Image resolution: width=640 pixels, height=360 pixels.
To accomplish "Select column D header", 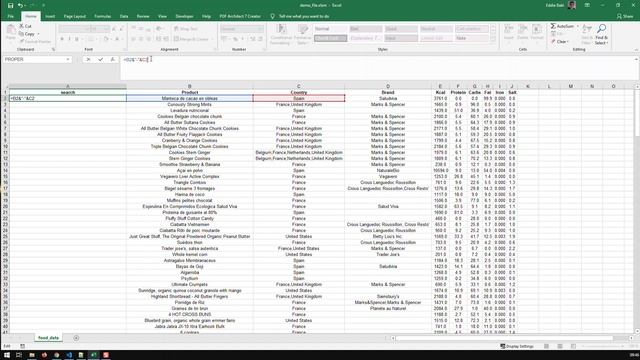I will tap(388, 87).
